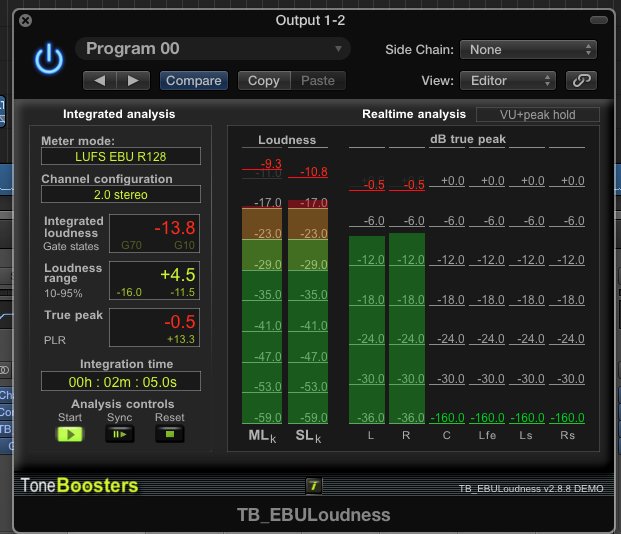Screen dimensions: 621x534
Task: Click the link chain icon button
Action: tap(581, 81)
